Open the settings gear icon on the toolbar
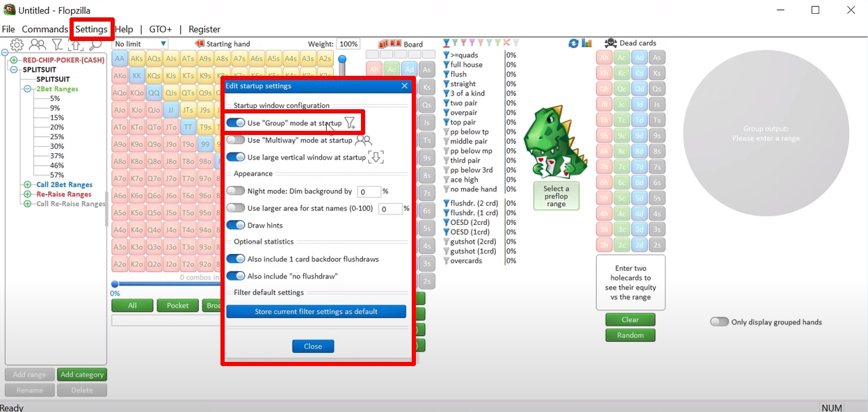 click(15, 44)
